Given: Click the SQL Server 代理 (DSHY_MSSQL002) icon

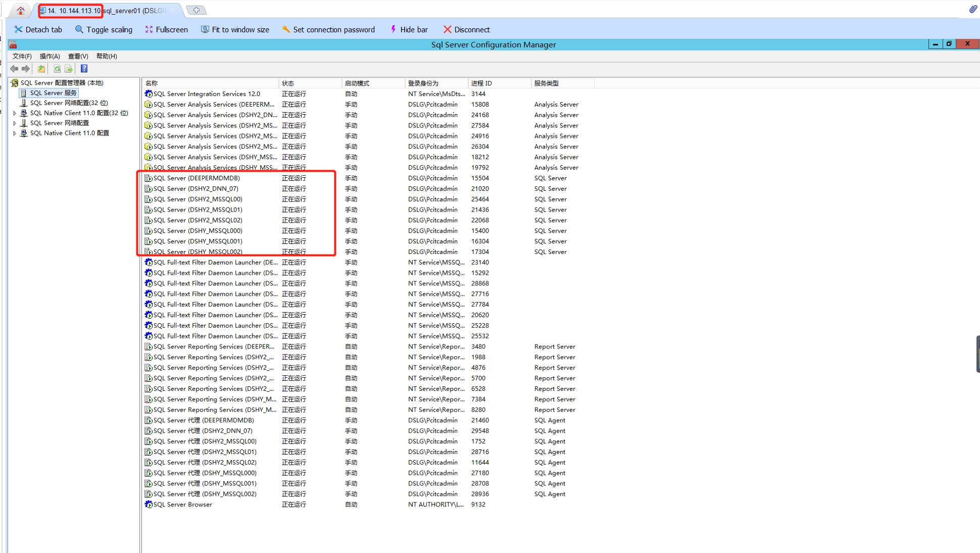Looking at the screenshot, I should point(149,494).
